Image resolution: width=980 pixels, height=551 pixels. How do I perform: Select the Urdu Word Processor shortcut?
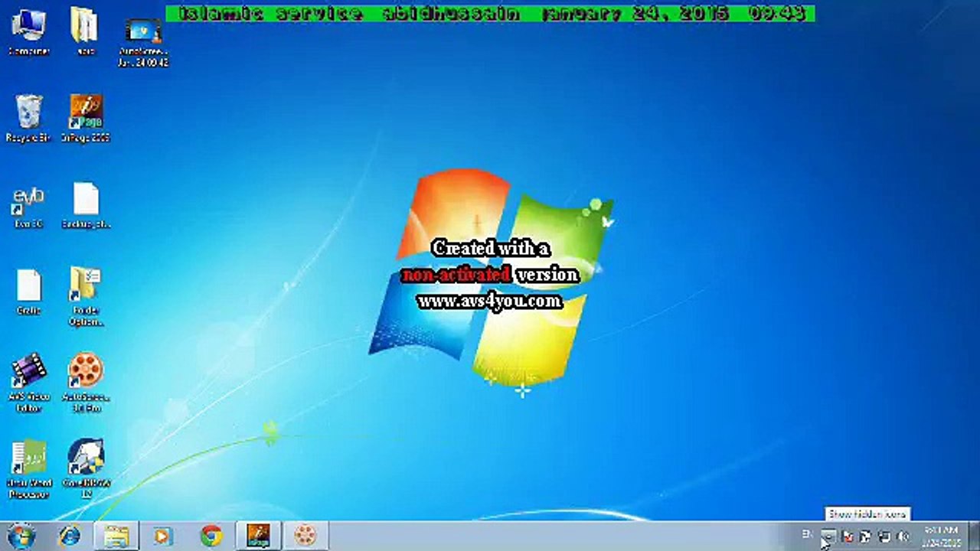(x=28, y=469)
